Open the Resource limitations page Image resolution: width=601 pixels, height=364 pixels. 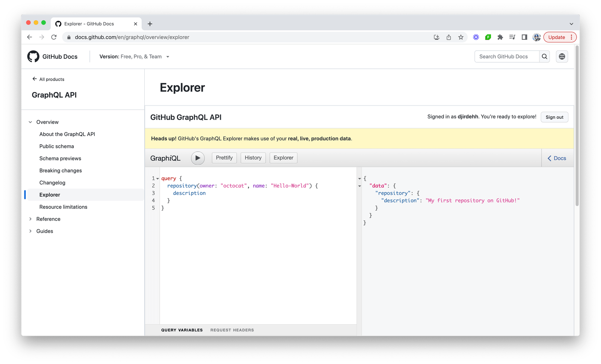(x=63, y=207)
